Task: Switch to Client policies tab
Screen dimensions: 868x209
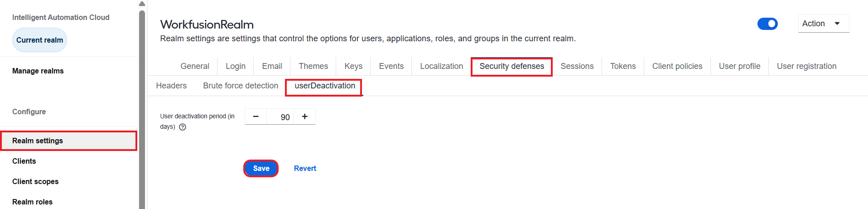Action: tap(677, 66)
